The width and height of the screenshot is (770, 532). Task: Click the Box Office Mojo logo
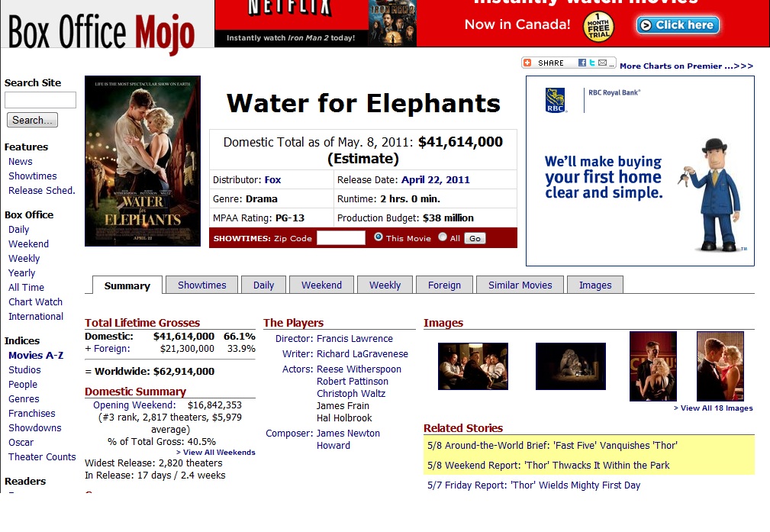coord(101,32)
